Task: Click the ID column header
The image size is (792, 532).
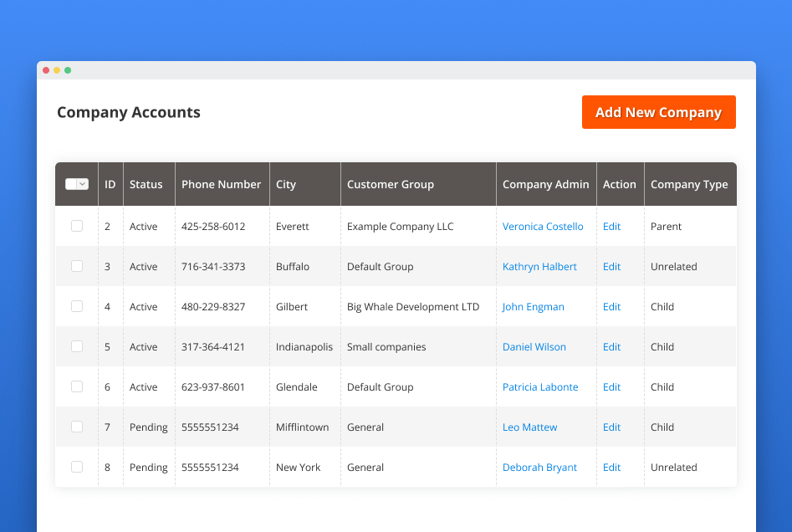Action: coord(110,184)
